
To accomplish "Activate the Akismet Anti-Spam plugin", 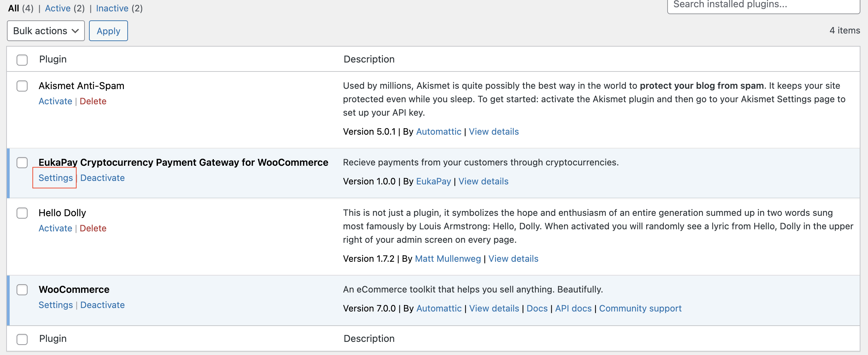I will [x=55, y=101].
